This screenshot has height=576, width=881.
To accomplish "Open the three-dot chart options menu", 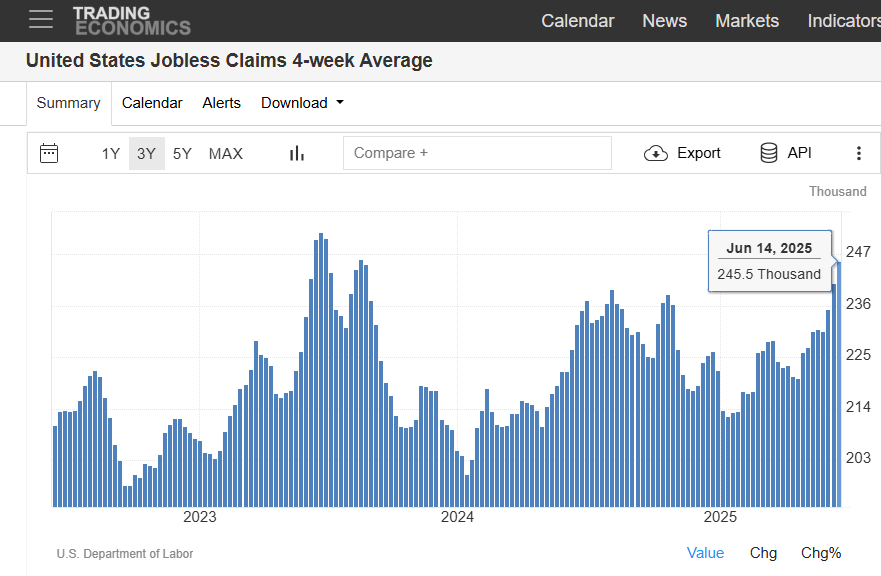I will tap(859, 153).
